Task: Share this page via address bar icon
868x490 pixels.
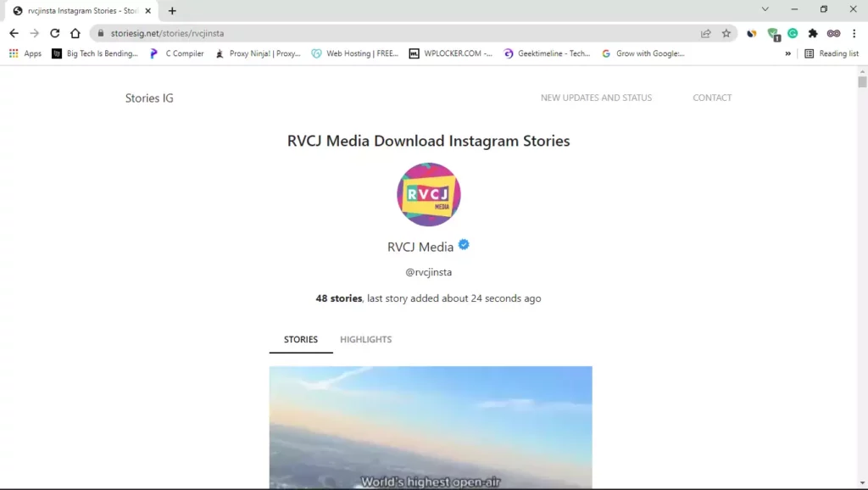Action: [x=706, y=33]
